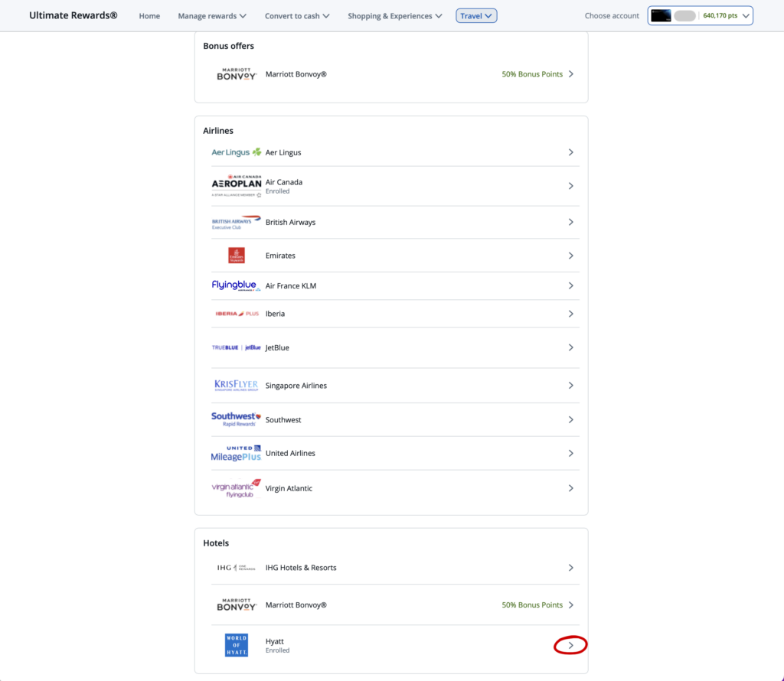Click the Aer Lingus shamrock logo

tap(236, 152)
